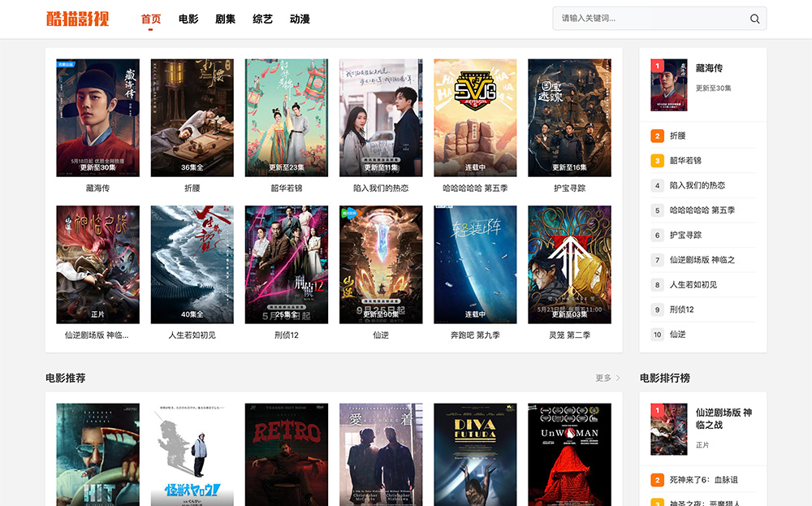Click the 电影推荐 section heading
This screenshot has width=812, height=506.
tap(66, 378)
